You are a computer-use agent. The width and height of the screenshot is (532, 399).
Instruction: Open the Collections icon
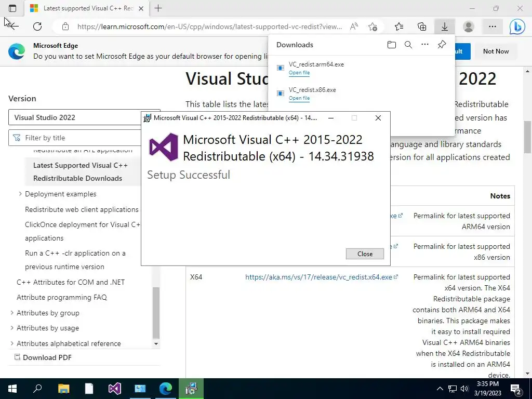click(x=422, y=26)
